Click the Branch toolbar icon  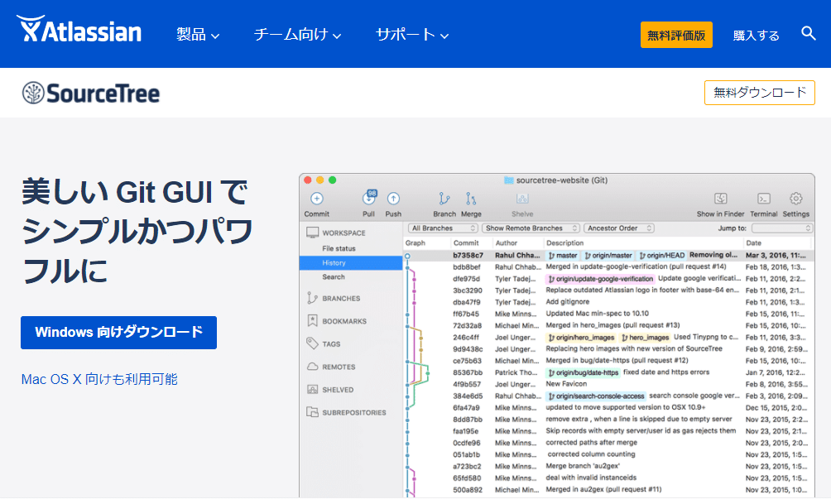pyautogui.click(x=444, y=199)
